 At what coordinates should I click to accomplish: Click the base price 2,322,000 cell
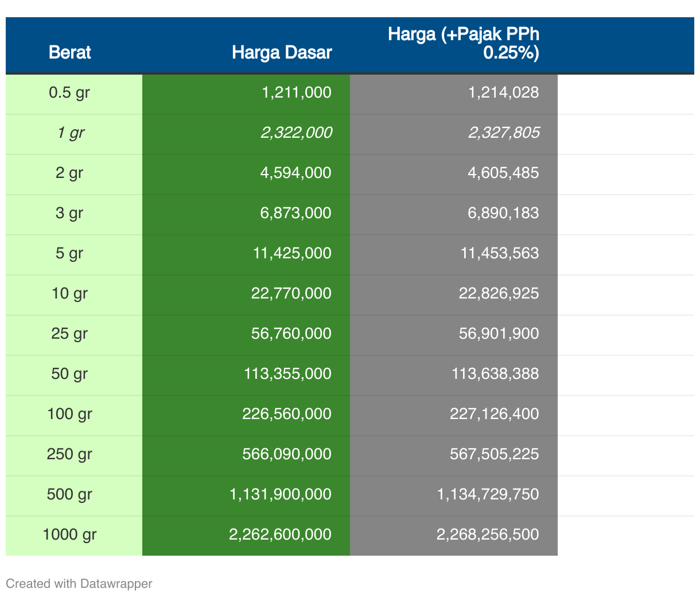296,133
